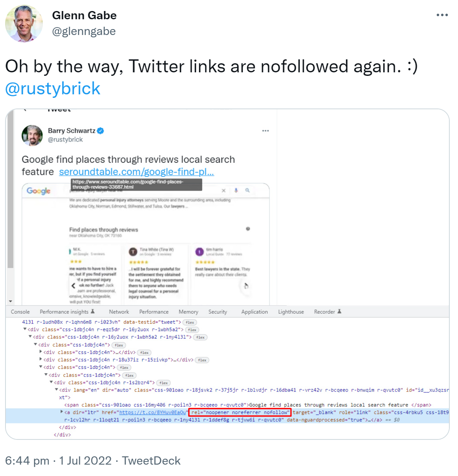458x476 pixels.
Task: Click the right arrow on the reviews carousel
Action: pyautogui.click(x=247, y=287)
